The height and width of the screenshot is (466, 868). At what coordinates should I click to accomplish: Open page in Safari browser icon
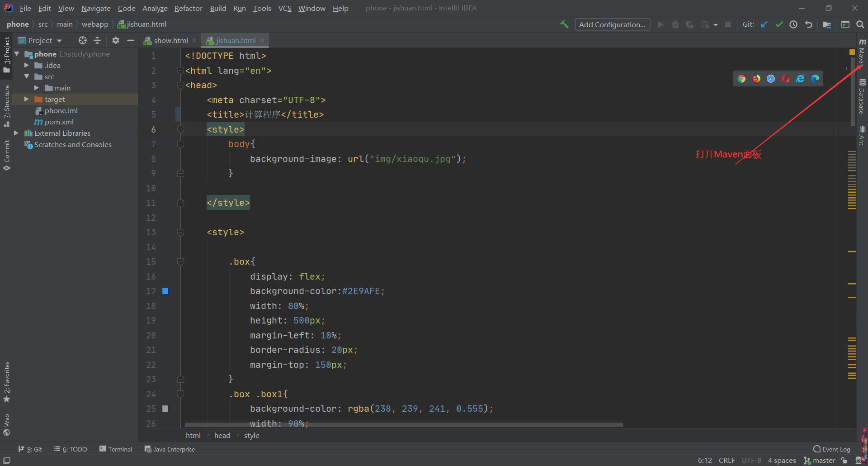[771, 79]
